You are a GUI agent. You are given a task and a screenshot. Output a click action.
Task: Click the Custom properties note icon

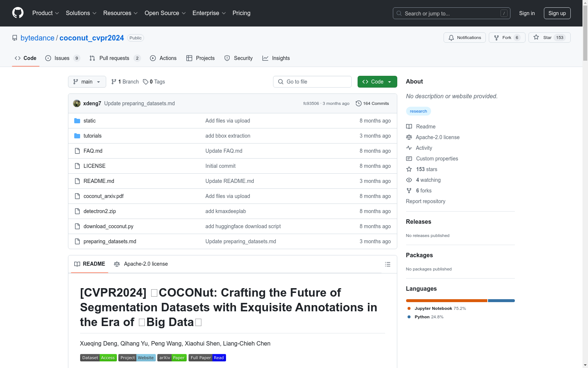(x=409, y=159)
